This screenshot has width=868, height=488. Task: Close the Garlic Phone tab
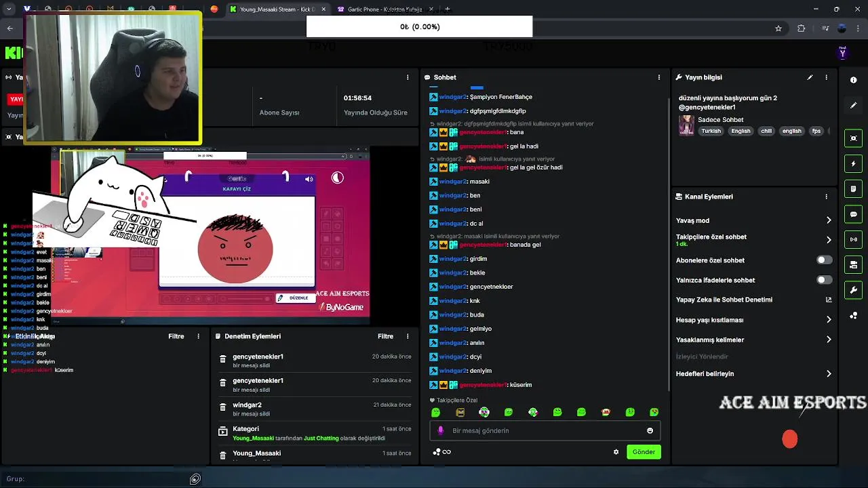click(x=431, y=9)
